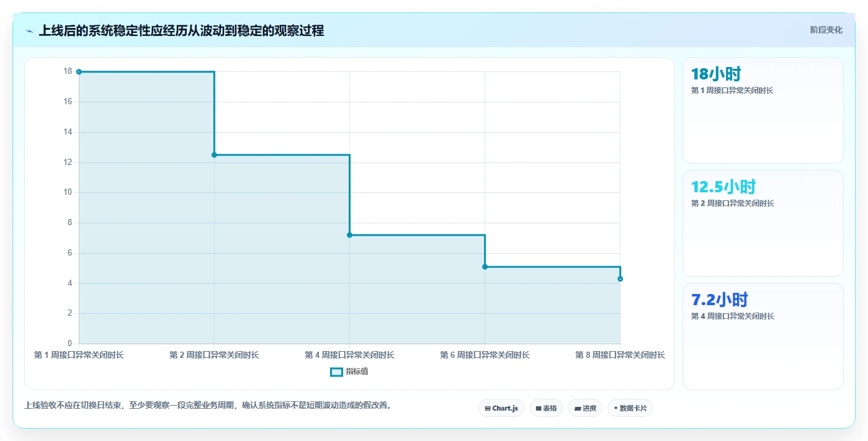Click the 12.5小时 card value
This screenshot has height=441, width=868.
(x=723, y=187)
